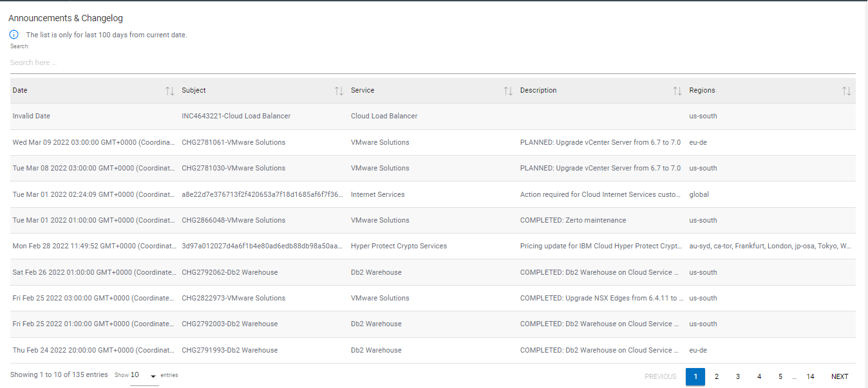Viewport: 868px width, 388px height.
Task: Click the NEXT pagination button
Action: [840, 376]
